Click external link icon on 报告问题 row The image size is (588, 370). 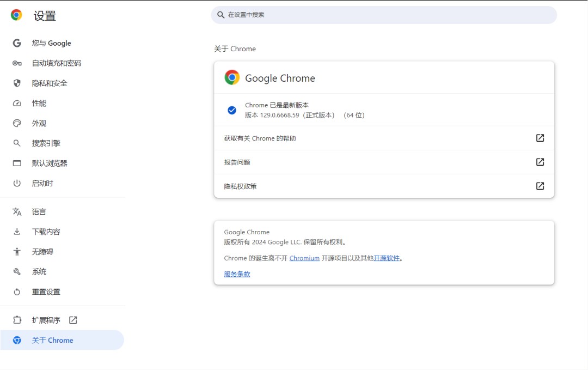(x=540, y=162)
